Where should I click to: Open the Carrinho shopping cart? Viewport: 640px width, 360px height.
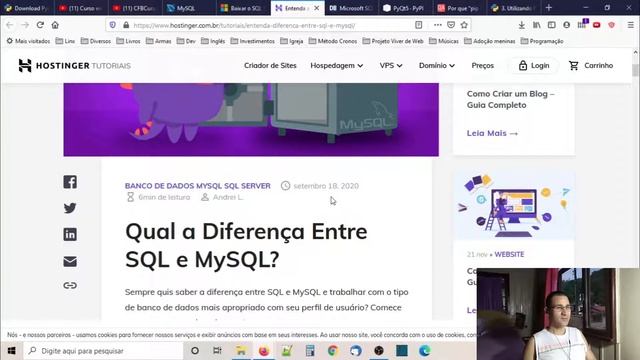591,65
